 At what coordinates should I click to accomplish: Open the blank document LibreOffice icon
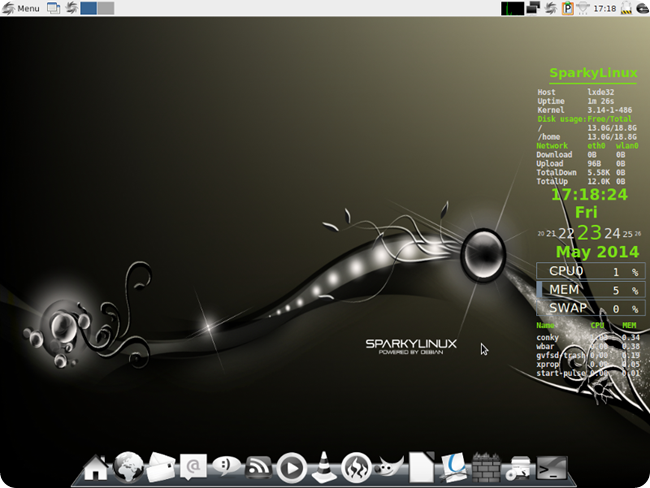tap(422, 467)
